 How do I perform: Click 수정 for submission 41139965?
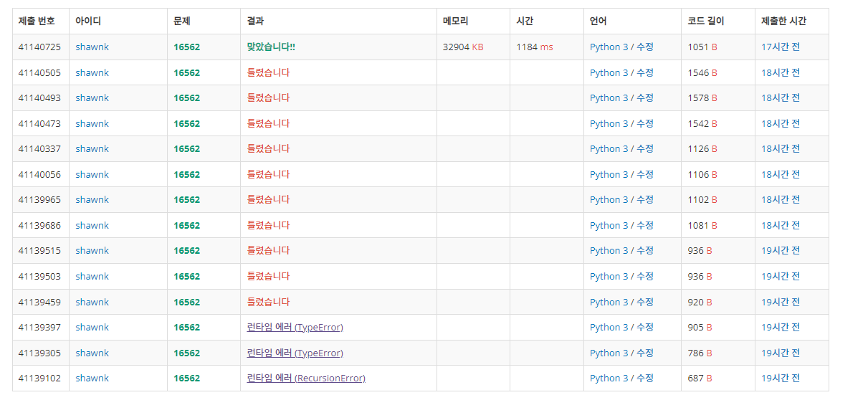645,199
